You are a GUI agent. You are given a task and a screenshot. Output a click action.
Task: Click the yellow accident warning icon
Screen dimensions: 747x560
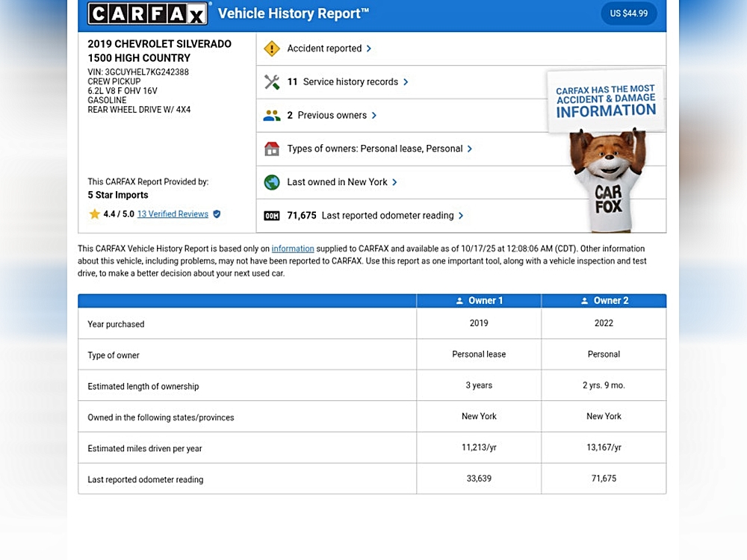(x=272, y=49)
